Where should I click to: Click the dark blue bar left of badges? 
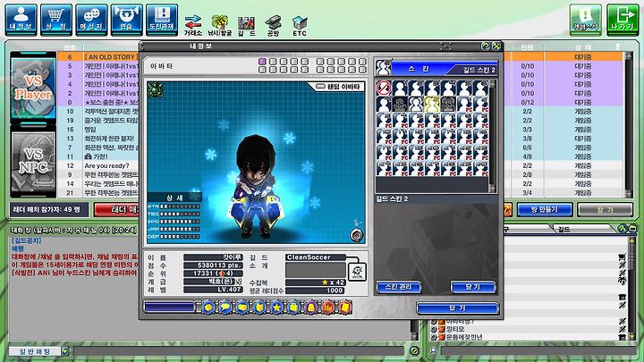pyautogui.click(x=169, y=307)
